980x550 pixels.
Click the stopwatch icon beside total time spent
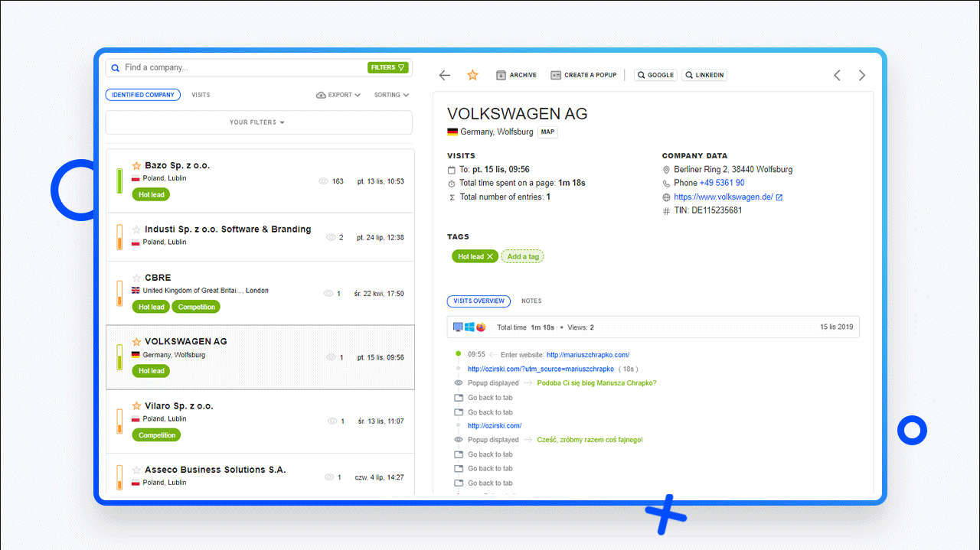point(452,184)
